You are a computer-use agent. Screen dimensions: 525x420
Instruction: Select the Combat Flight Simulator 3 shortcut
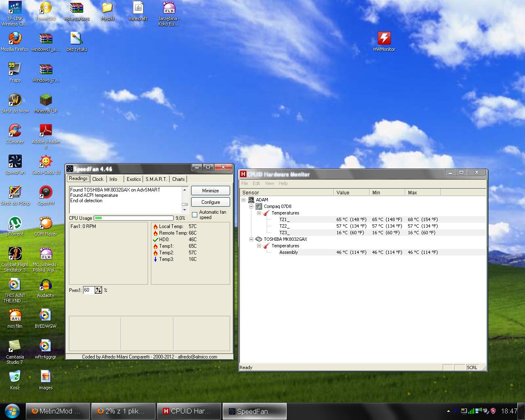(15, 260)
